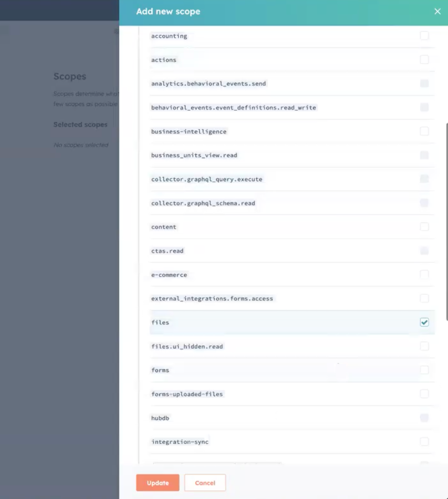This screenshot has width=448, height=499.
Task: Toggle the hubdb scope checkbox
Action: pyautogui.click(x=424, y=418)
